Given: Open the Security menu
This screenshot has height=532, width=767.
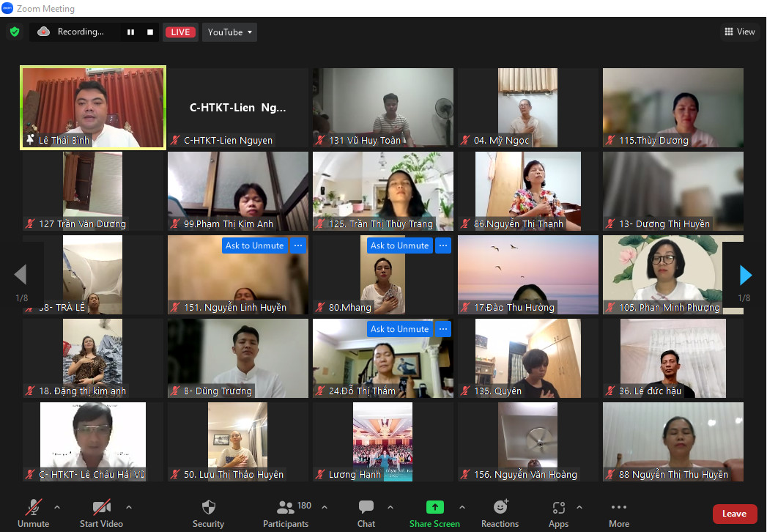Looking at the screenshot, I should click(x=208, y=514).
